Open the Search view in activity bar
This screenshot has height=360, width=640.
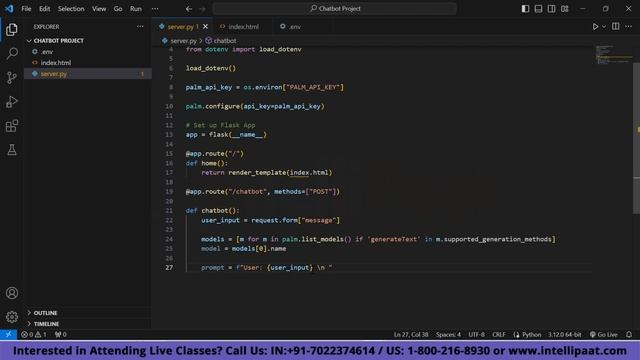[12, 53]
